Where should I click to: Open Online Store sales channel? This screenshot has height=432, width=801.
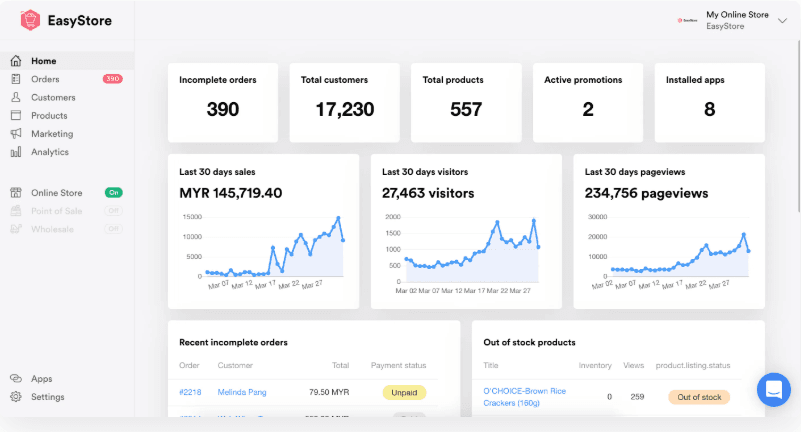67,193
